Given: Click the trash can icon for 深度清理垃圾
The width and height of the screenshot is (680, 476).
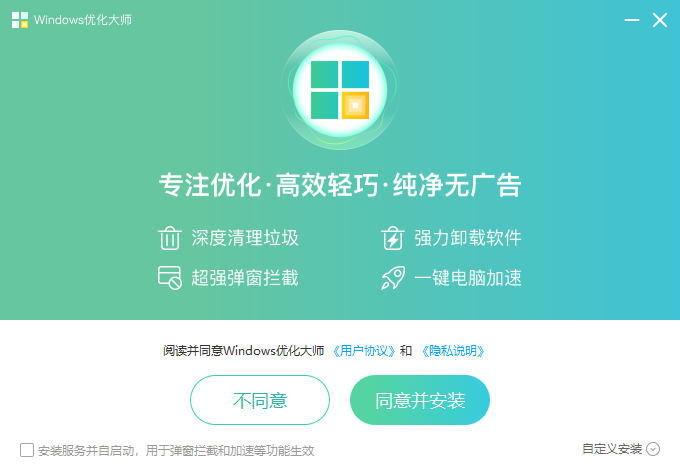Looking at the screenshot, I should [170, 238].
